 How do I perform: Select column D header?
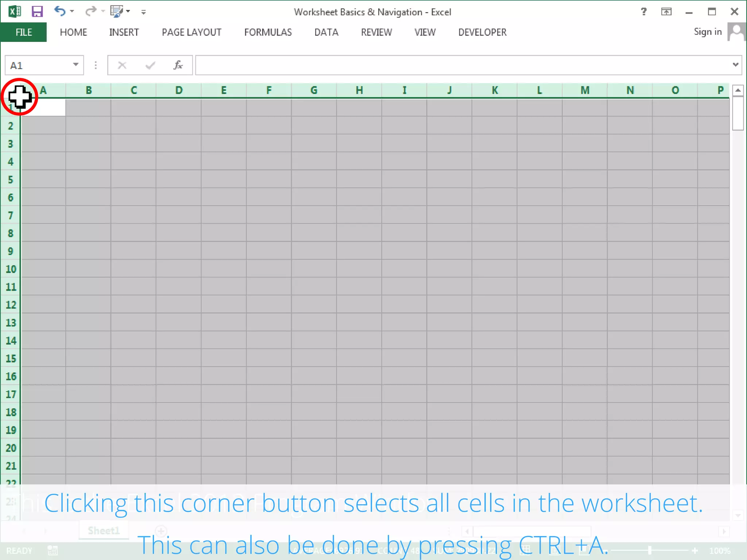[x=179, y=90]
